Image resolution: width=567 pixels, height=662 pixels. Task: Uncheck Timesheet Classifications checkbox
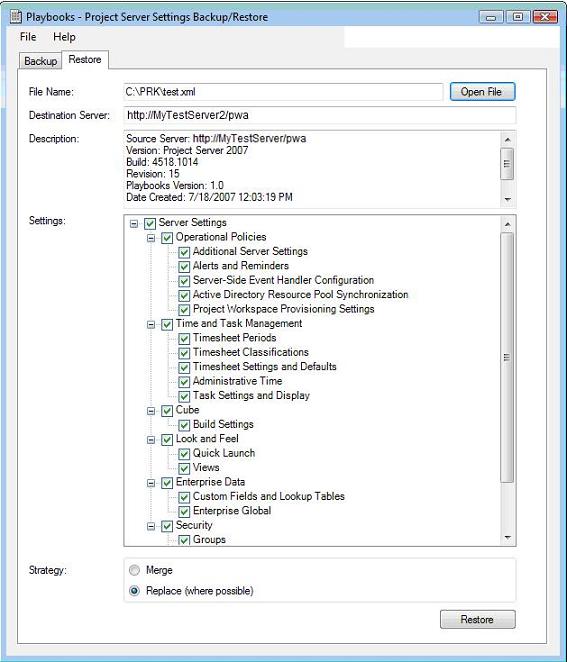(x=184, y=353)
